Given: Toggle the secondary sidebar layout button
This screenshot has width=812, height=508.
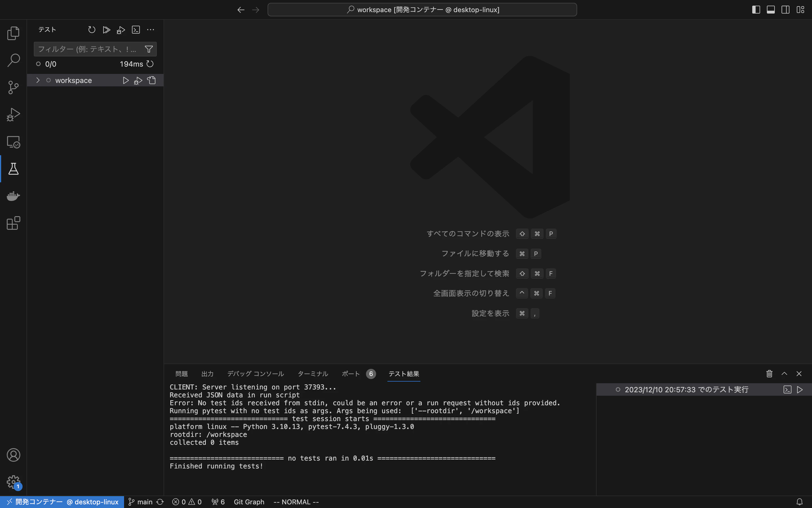Looking at the screenshot, I should pyautogui.click(x=785, y=10).
